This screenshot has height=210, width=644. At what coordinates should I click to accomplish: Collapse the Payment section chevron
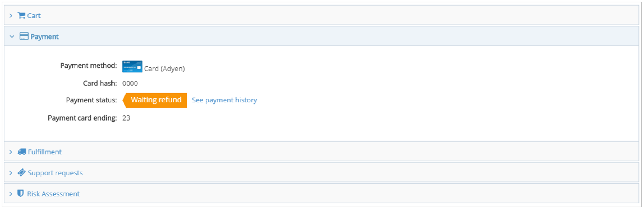click(x=12, y=37)
